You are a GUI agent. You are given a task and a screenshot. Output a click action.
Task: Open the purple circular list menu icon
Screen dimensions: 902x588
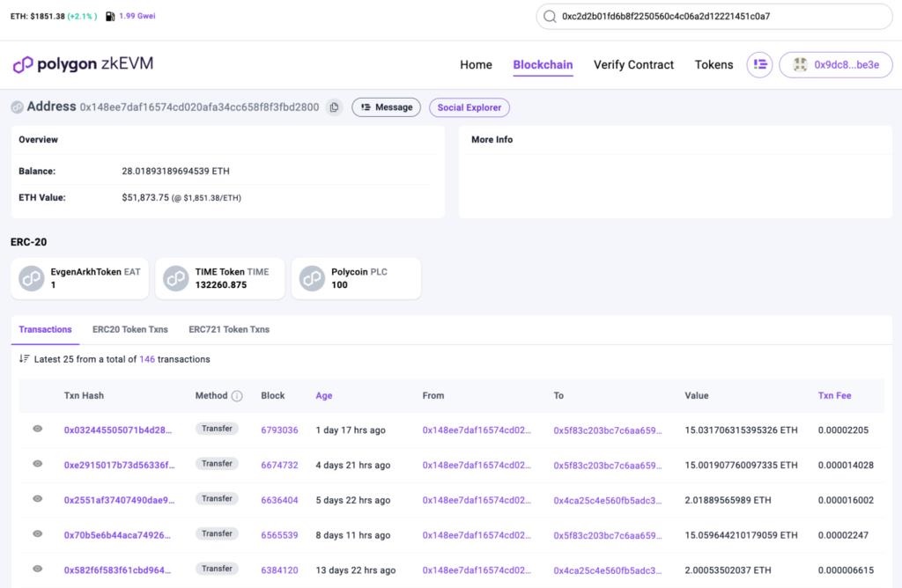click(759, 64)
